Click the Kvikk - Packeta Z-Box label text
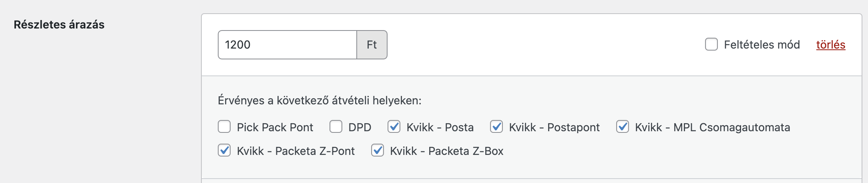 [447, 151]
